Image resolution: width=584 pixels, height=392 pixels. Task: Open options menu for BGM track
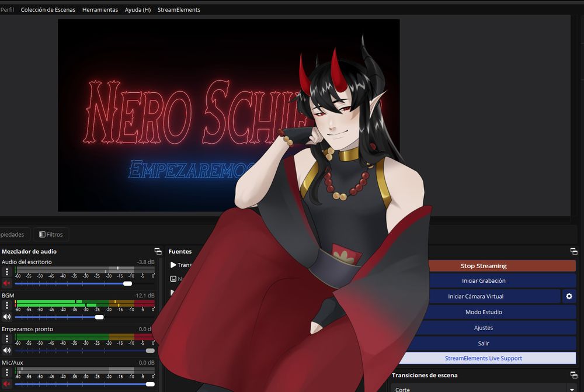click(x=6, y=306)
